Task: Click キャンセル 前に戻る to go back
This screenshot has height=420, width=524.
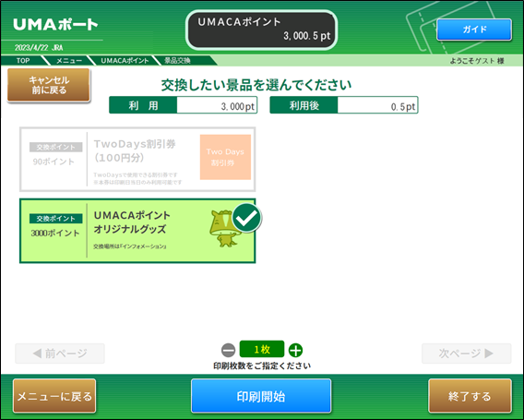Action: click(49, 85)
